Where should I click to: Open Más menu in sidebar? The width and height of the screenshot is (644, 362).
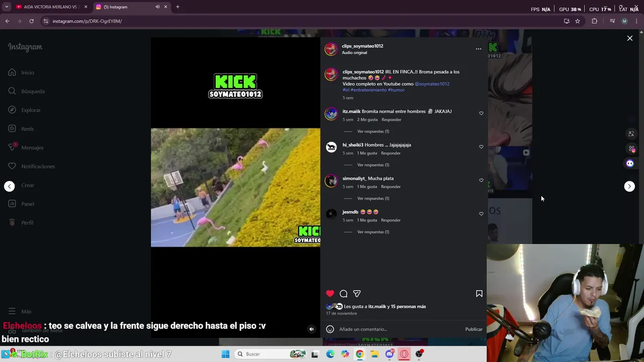(20, 311)
